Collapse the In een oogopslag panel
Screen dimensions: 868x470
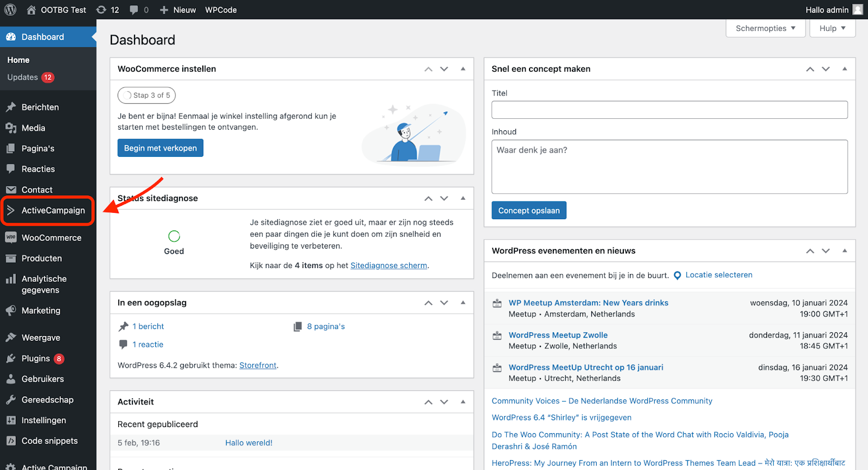pyautogui.click(x=463, y=302)
